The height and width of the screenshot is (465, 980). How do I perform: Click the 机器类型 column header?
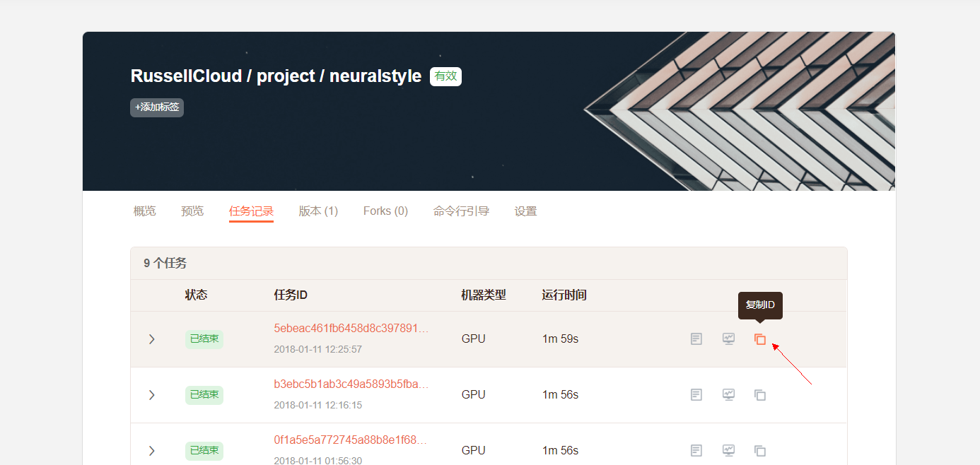point(484,295)
